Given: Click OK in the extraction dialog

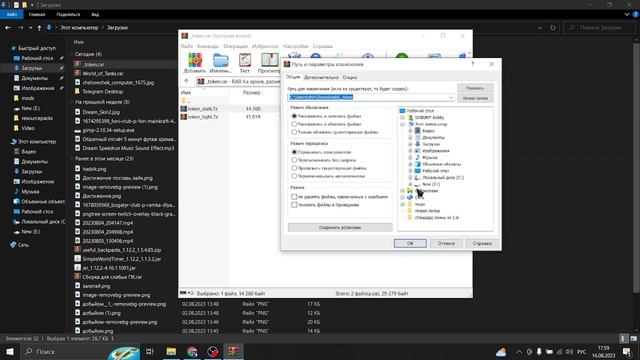Looking at the screenshot, I should click(410, 243).
